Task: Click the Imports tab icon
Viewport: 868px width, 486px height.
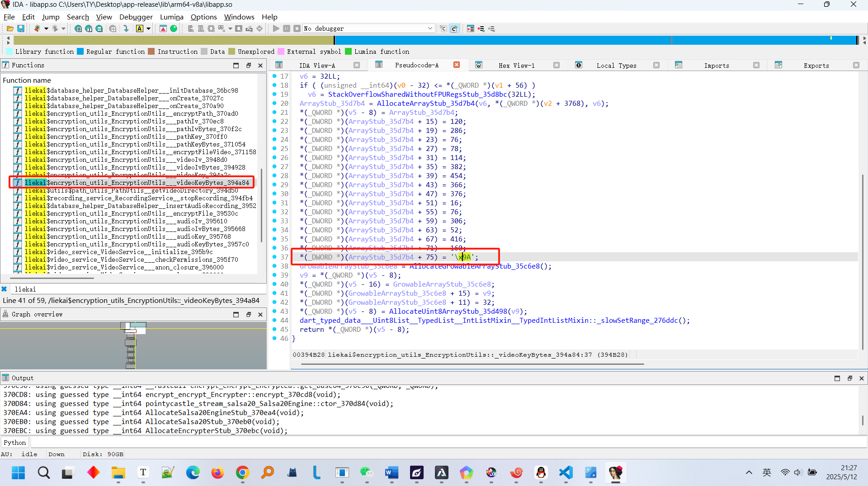Action: pyautogui.click(x=679, y=65)
